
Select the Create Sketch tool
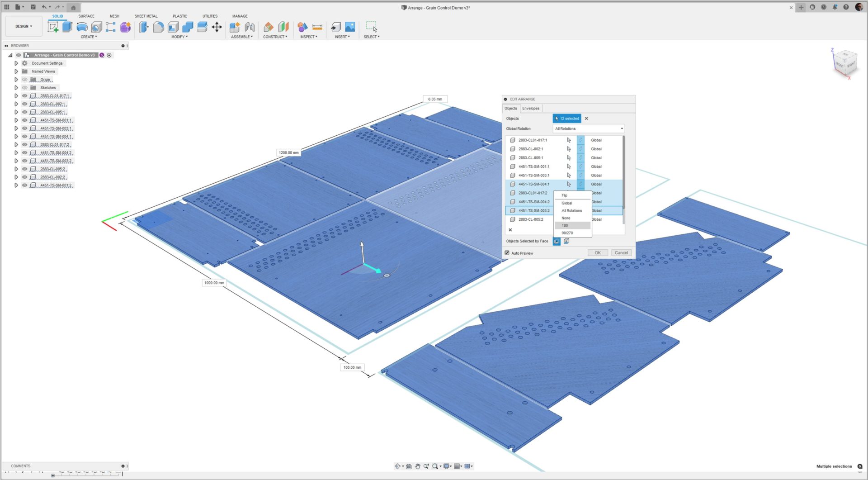(53, 27)
